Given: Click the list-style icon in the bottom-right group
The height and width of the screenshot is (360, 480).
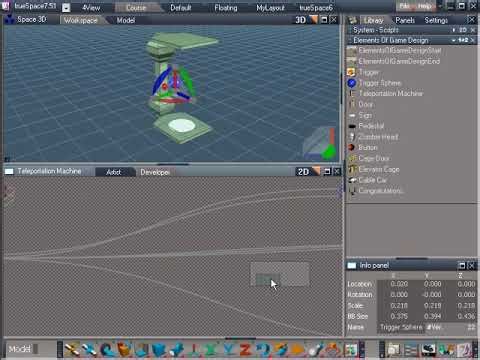Looking at the screenshot, I should 411,349.
